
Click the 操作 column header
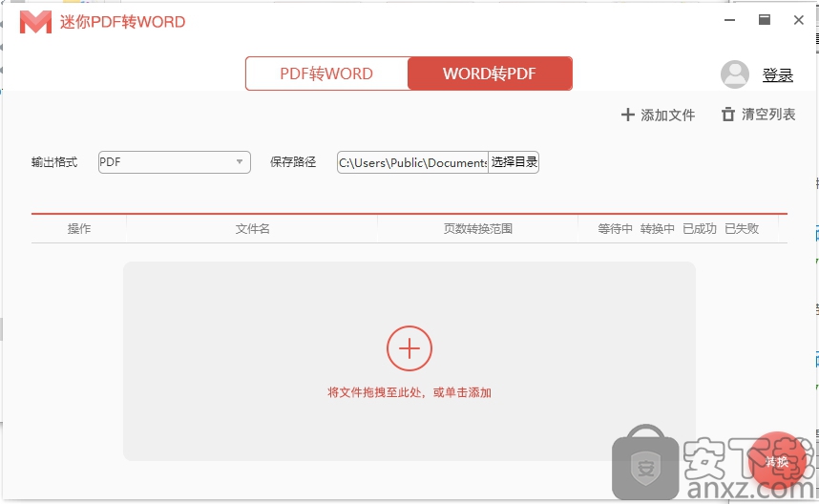coord(79,229)
